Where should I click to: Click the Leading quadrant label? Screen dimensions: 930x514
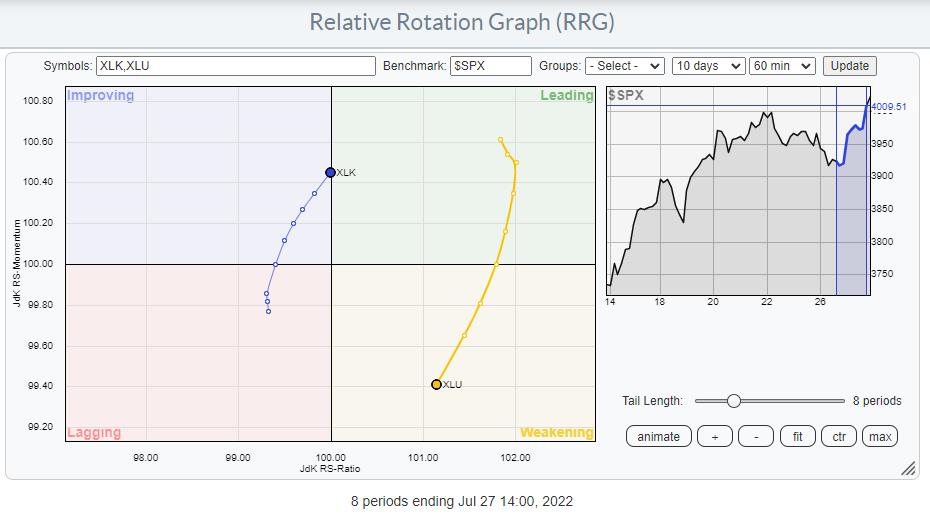click(567, 96)
